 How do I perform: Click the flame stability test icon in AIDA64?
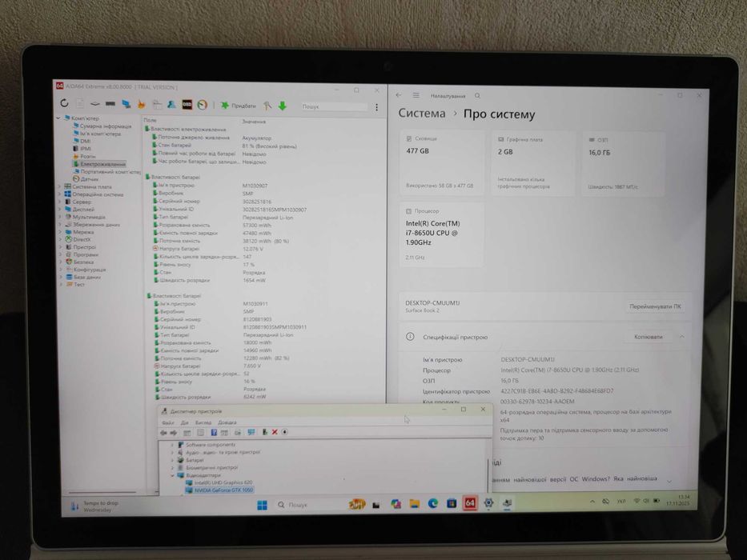click(x=142, y=104)
